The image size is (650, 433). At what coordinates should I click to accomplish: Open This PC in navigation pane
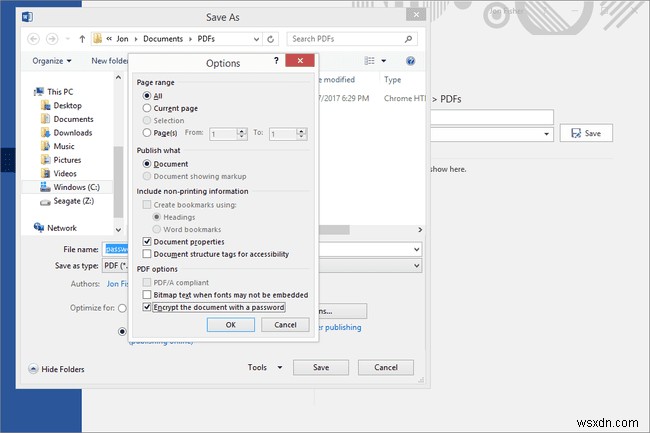[54, 92]
